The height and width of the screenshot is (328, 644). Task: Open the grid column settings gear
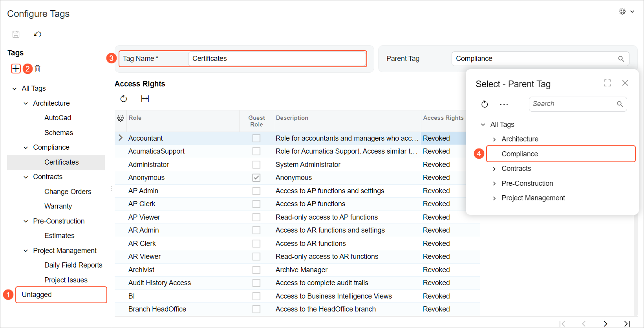click(x=121, y=118)
